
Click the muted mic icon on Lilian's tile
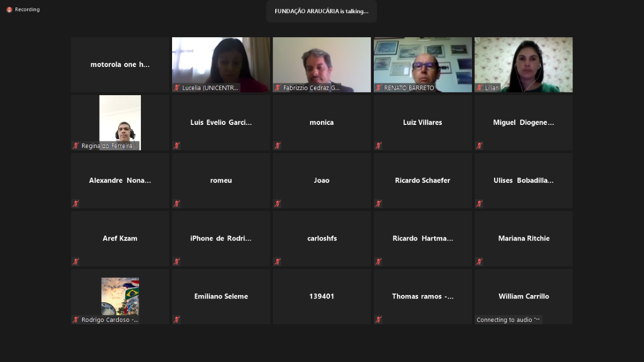point(479,88)
